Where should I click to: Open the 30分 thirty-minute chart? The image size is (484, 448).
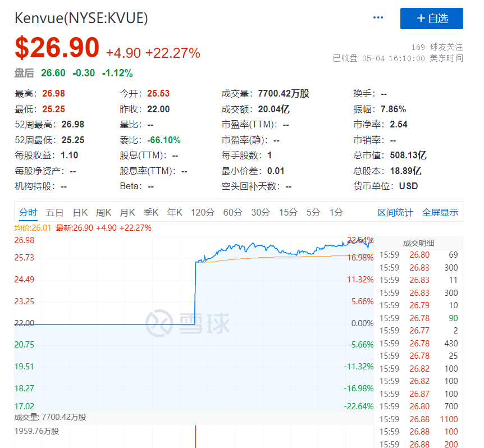261,212
